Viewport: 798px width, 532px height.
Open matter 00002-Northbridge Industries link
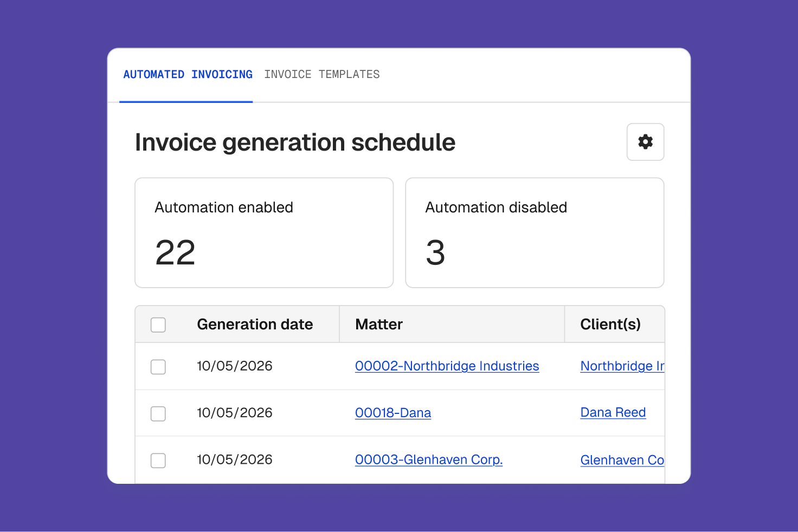(447, 366)
